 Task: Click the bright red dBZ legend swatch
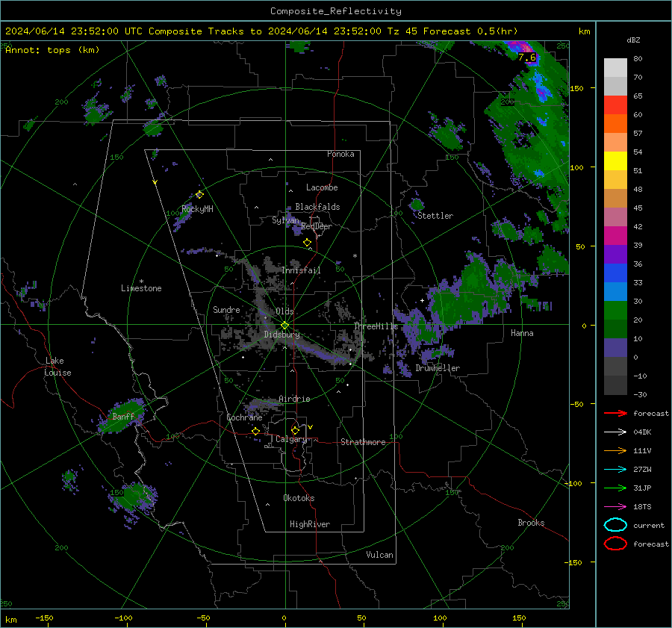(x=615, y=105)
